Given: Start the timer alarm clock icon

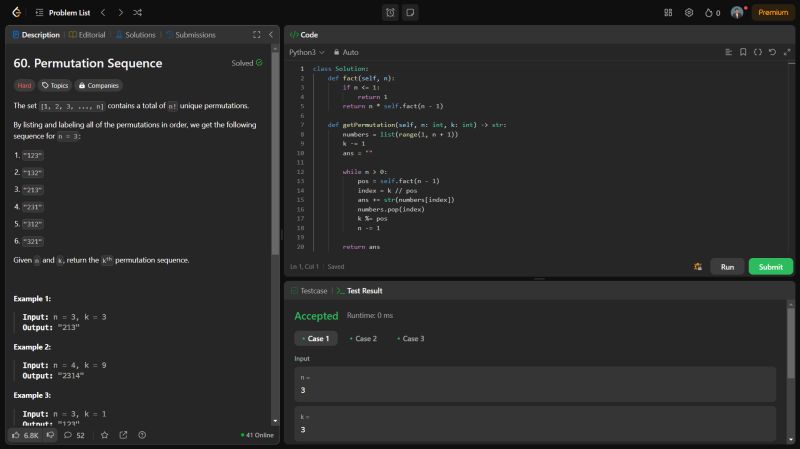Looking at the screenshot, I should coord(390,13).
